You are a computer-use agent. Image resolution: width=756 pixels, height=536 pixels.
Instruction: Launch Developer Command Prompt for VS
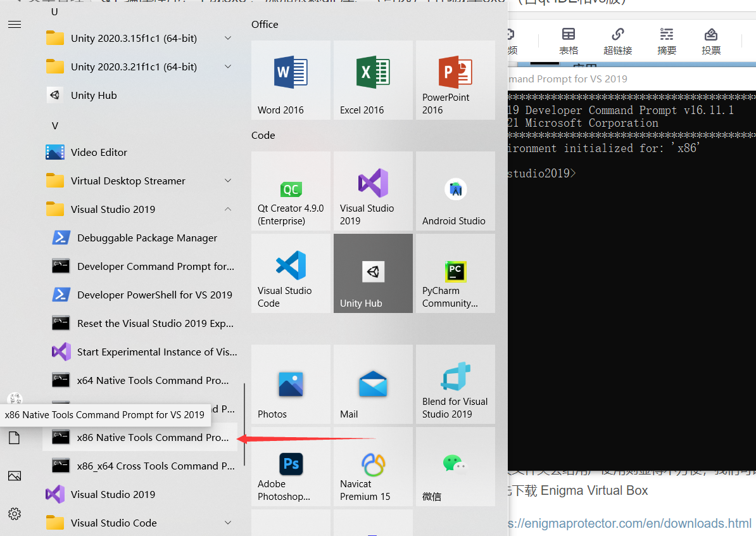[140, 266]
